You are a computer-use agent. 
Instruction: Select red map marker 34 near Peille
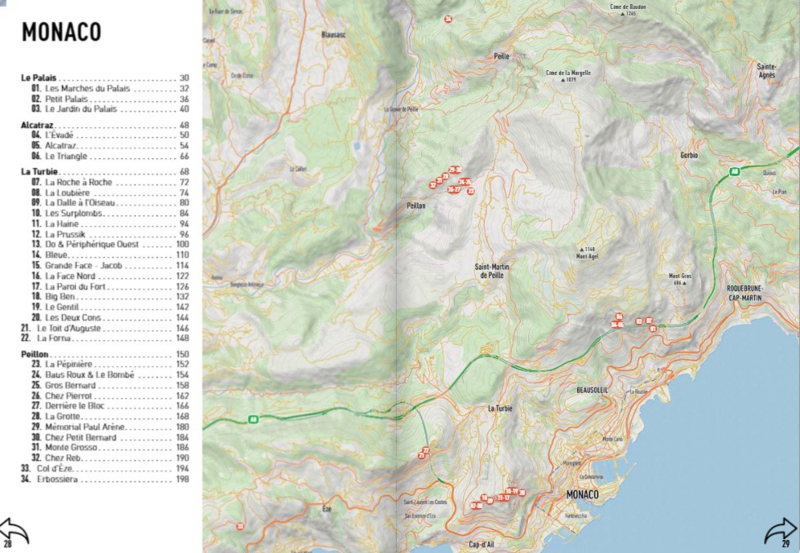[x=448, y=19]
